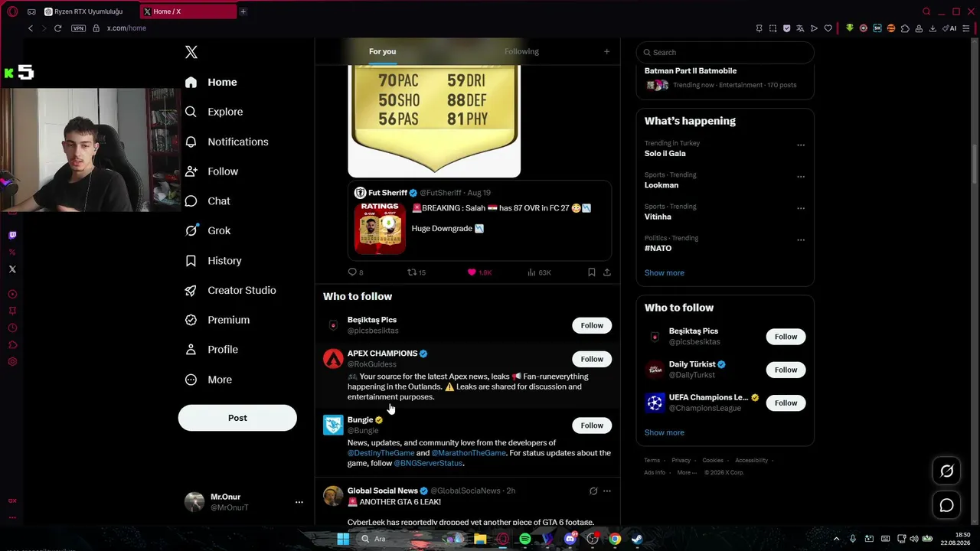Open browser downloads icon
Screen dimensions: 980x551
[933, 28]
